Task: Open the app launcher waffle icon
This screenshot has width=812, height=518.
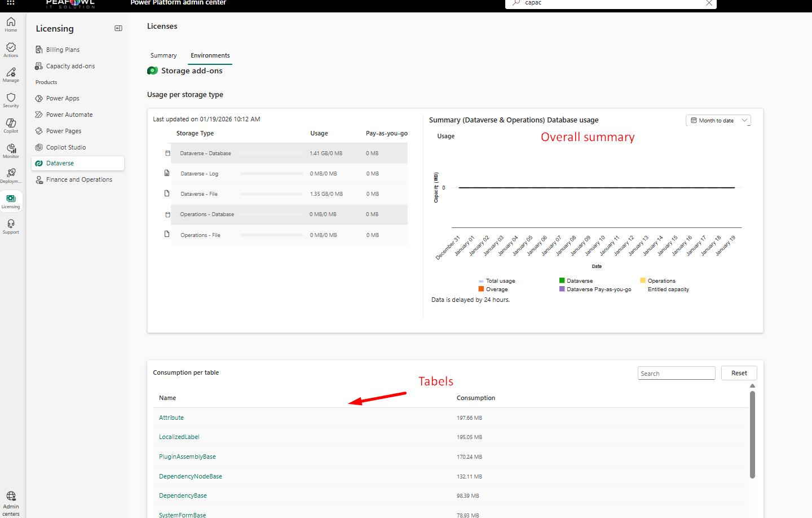Action: [11, 3]
